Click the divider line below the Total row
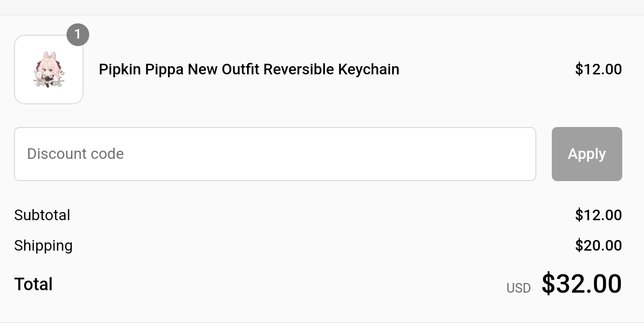This screenshot has width=644, height=325. pyautogui.click(x=322, y=322)
